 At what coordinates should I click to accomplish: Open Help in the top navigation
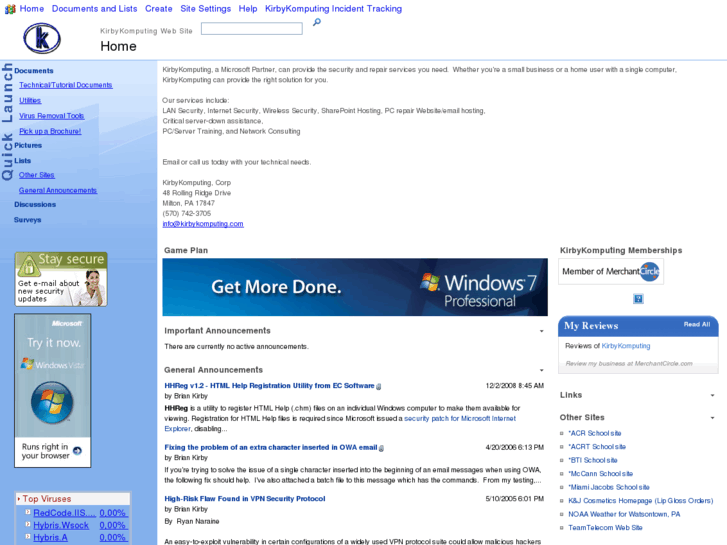(248, 9)
